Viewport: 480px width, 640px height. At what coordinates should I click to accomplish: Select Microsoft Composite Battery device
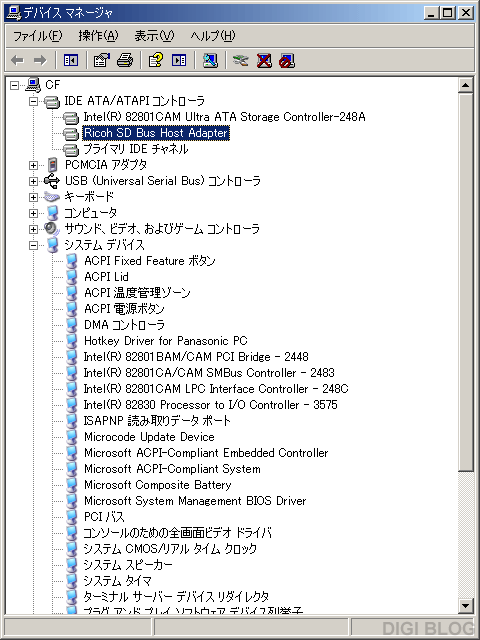tap(158, 485)
